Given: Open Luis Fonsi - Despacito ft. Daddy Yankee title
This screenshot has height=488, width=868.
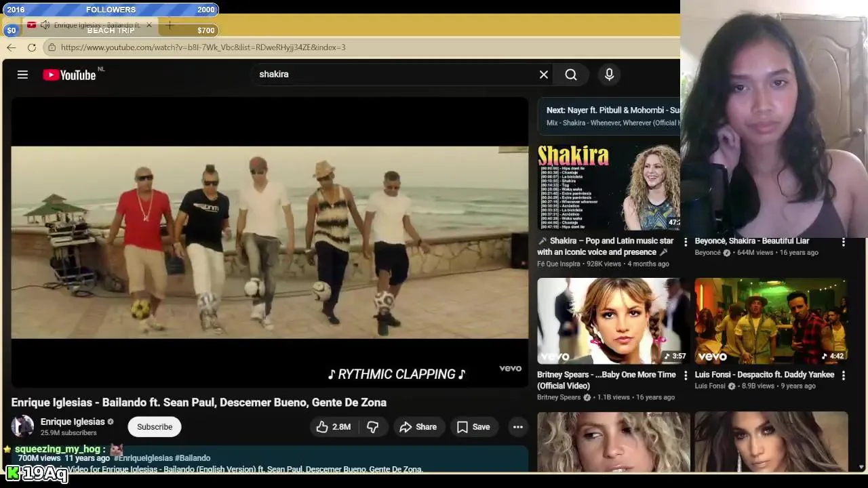Looking at the screenshot, I should (x=764, y=375).
